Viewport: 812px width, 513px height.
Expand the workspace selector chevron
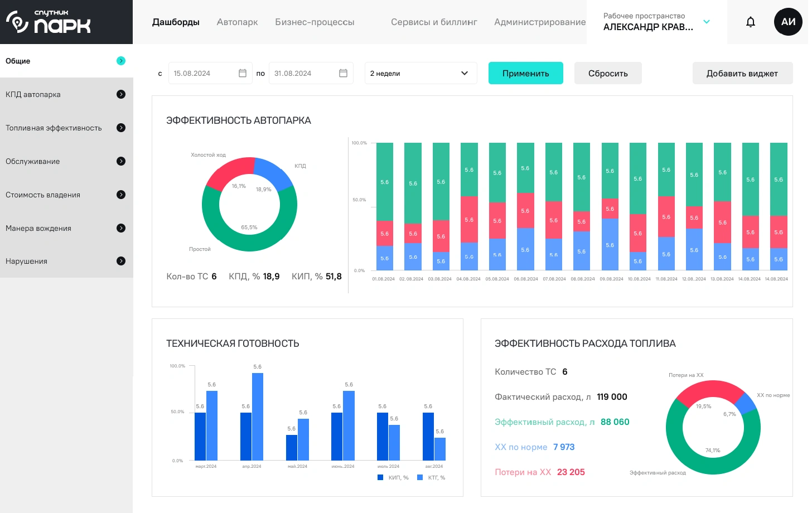point(707,22)
